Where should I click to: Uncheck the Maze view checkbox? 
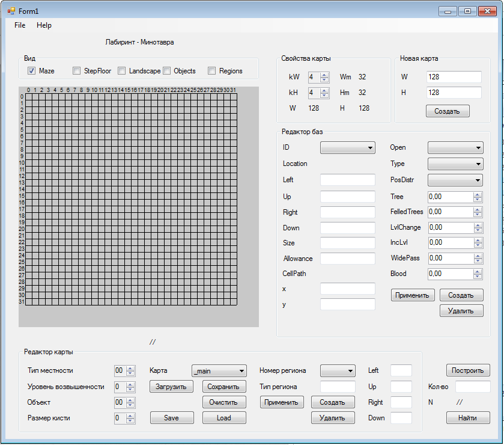pyautogui.click(x=32, y=71)
